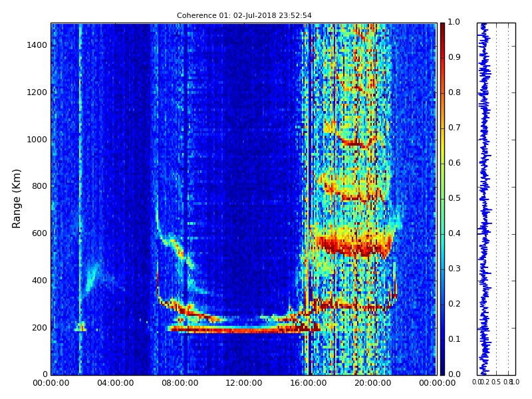Click the 0.4 colorbar tick label
532x399 pixels.
click(454, 233)
